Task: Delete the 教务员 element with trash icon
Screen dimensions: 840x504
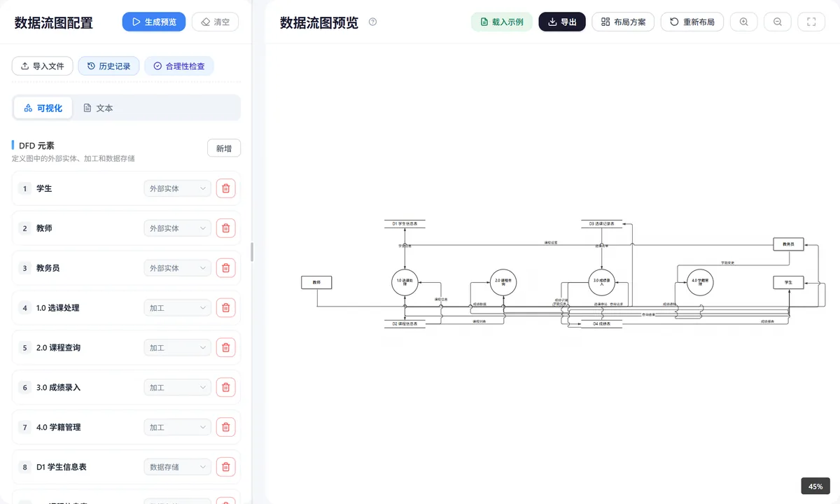Action: coord(225,268)
